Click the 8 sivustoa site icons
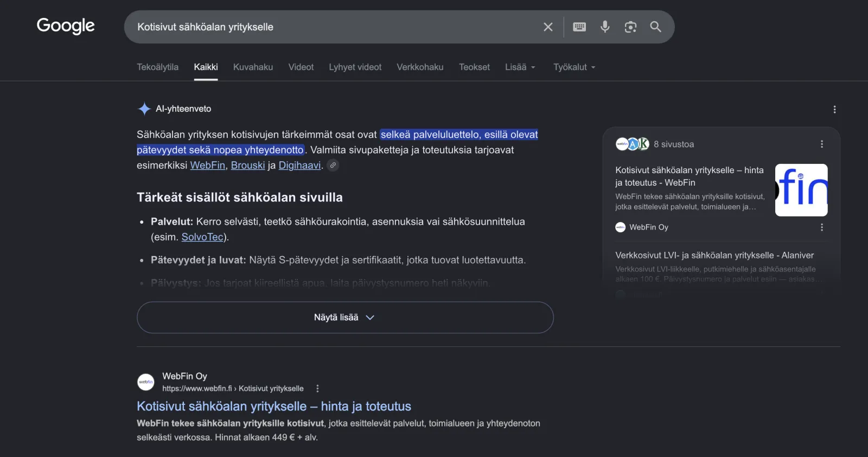The width and height of the screenshot is (868, 457). pyautogui.click(x=633, y=144)
